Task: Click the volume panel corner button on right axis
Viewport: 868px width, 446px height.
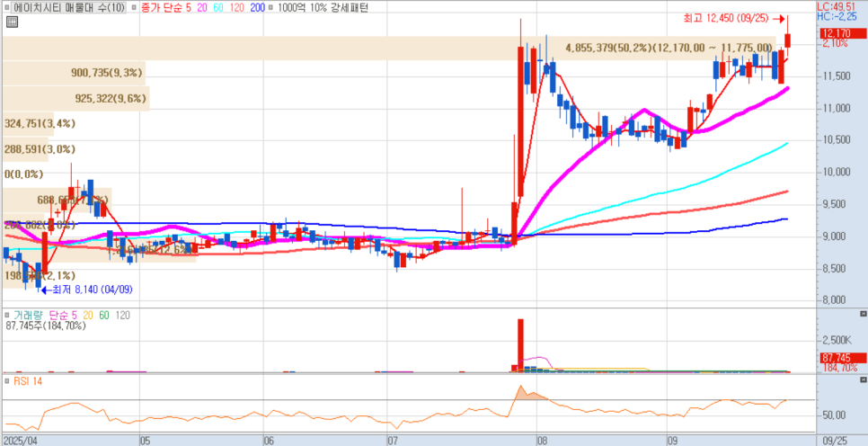Action: (x=863, y=314)
